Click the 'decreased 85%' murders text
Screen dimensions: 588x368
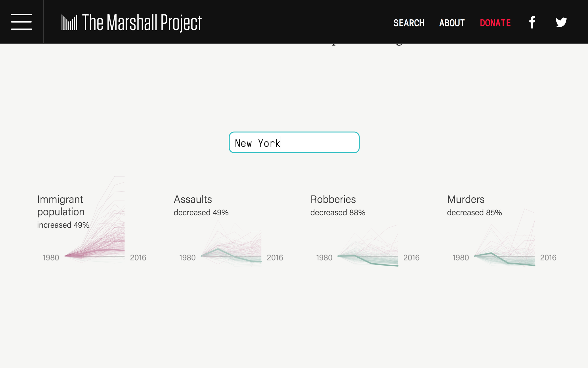(x=474, y=213)
